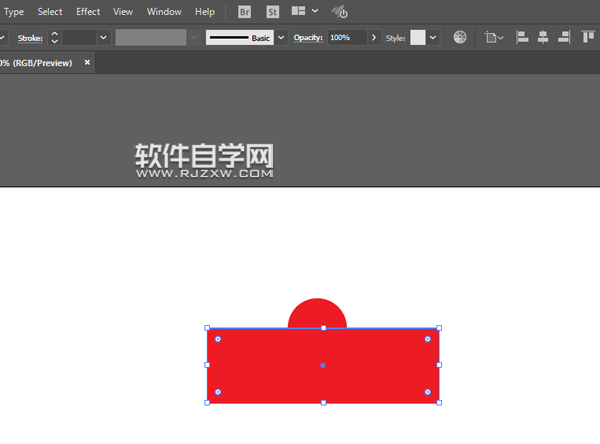This screenshot has width=600, height=444.
Task: Open the Effect menu
Action: (x=88, y=12)
